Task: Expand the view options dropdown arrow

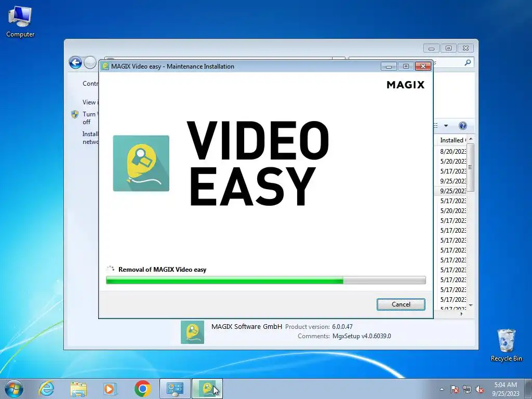Action: click(x=446, y=126)
